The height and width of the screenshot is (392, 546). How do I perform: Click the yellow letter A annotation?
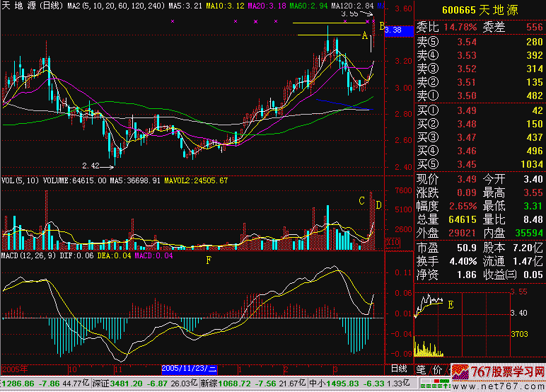pyautogui.click(x=365, y=35)
